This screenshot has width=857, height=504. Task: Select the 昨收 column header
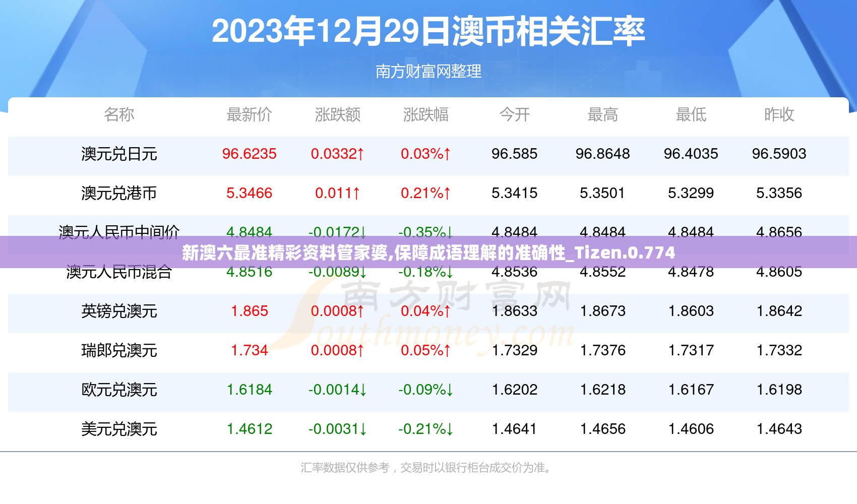[779, 114]
